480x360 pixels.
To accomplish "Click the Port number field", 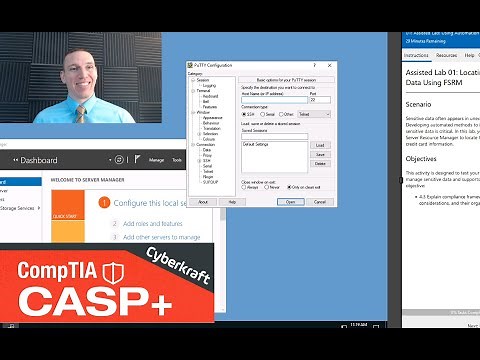I will pyautogui.click(x=320, y=100).
